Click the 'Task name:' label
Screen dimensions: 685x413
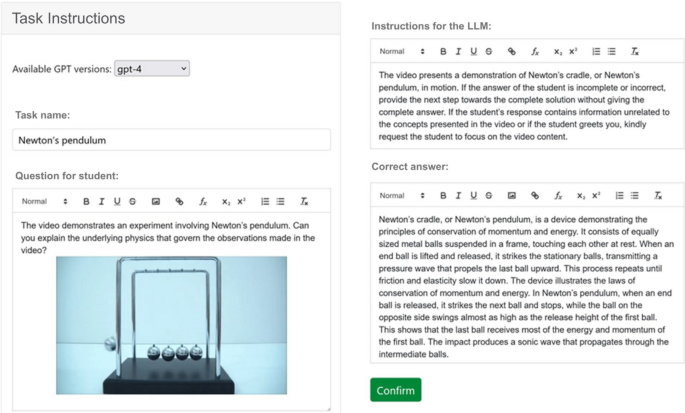pyautogui.click(x=42, y=115)
